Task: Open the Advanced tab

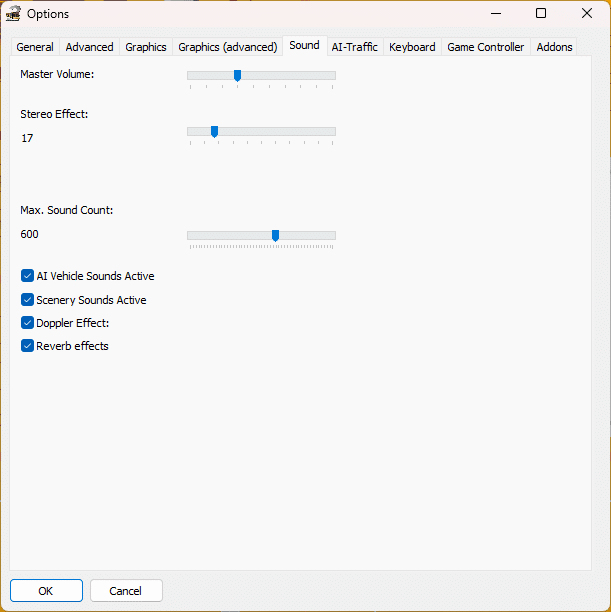Action: tap(89, 47)
